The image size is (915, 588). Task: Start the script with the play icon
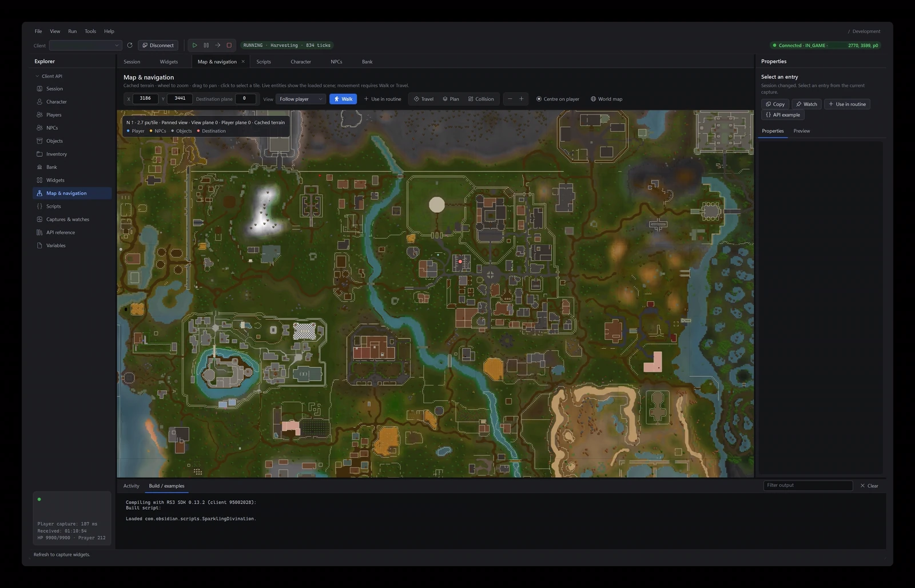[195, 45]
